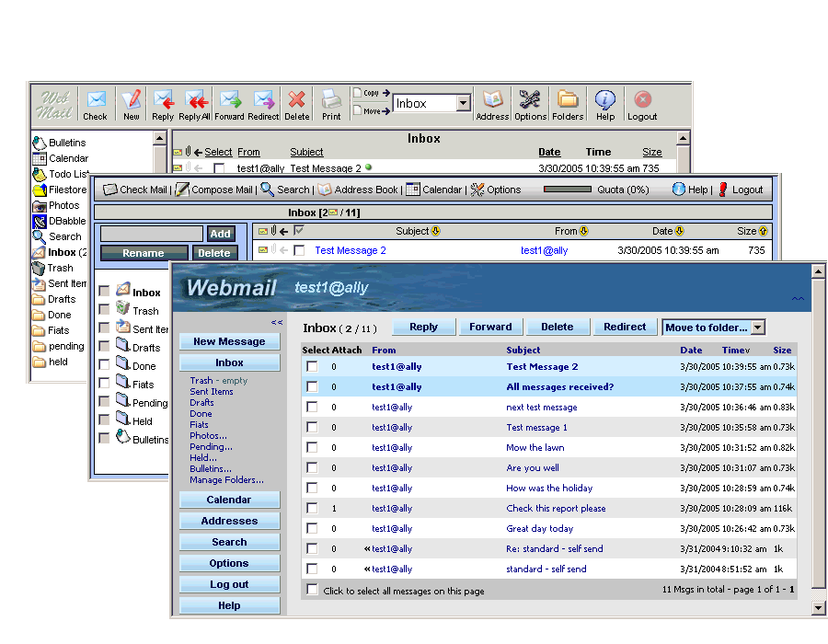Click the new folder name input field
The image size is (828, 644).
(x=151, y=234)
